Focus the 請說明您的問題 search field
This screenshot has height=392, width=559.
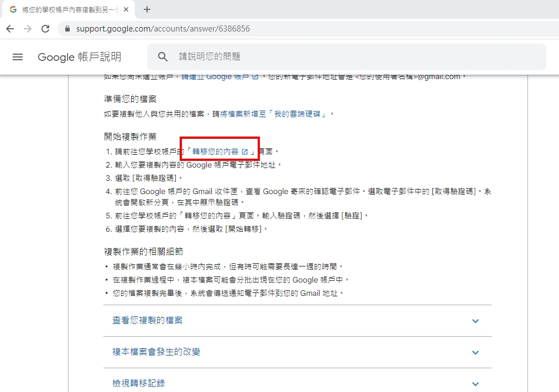347,56
